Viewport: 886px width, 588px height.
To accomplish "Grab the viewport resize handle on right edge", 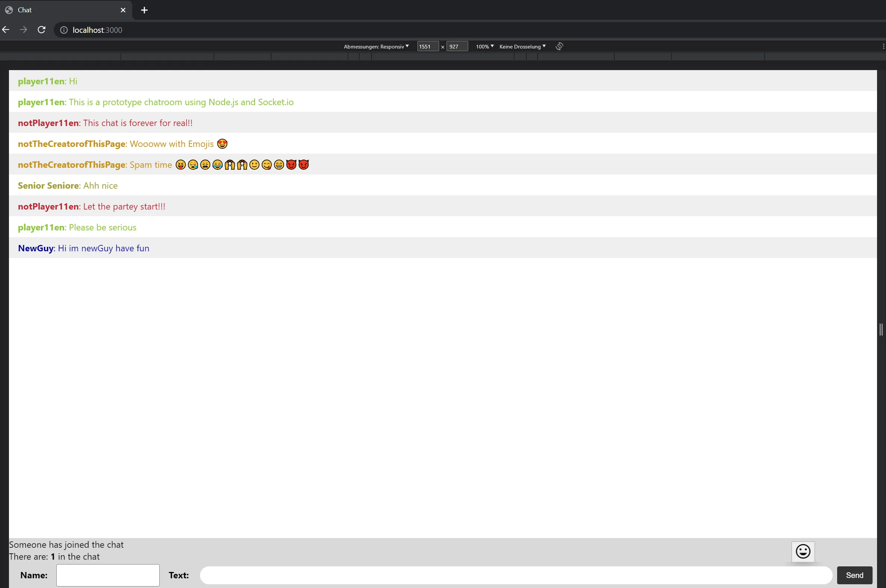I will [x=881, y=329].
